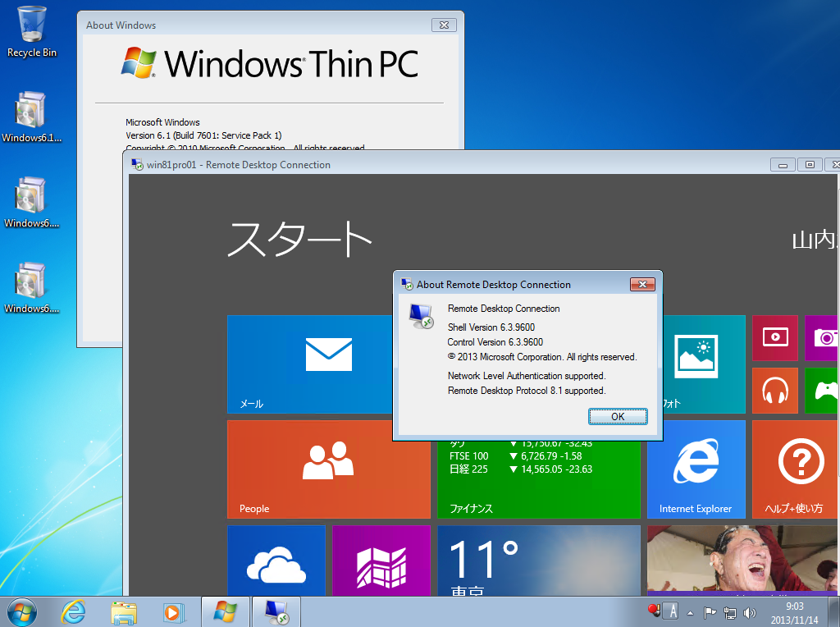Open the メール mail tile
840x627 pixels.
point(310,364)
